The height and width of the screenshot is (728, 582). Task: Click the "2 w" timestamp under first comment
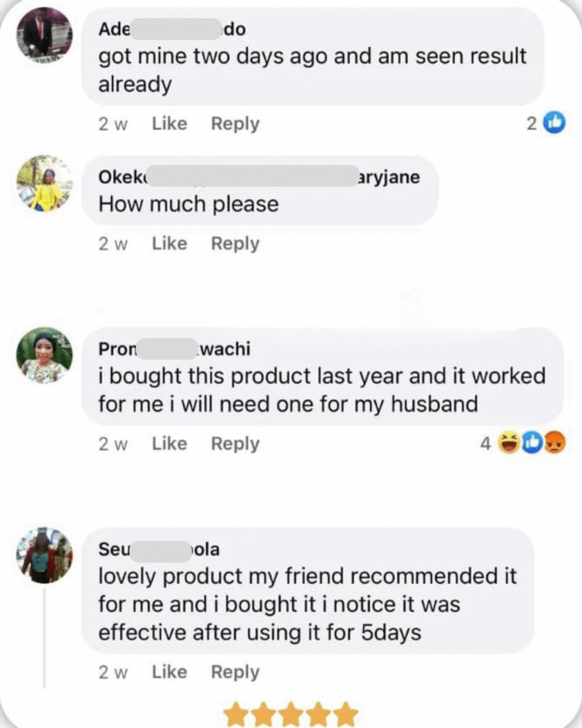[x=113, y=124]
